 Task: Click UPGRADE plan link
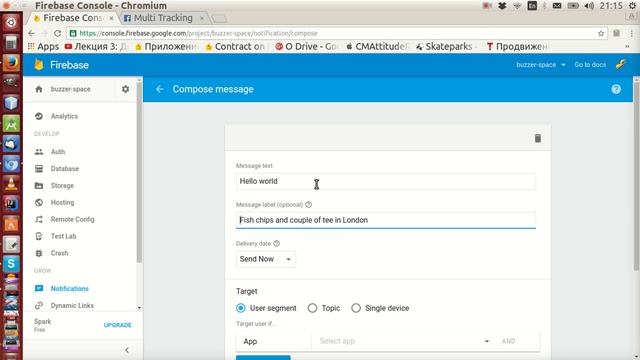click(118, 325)
